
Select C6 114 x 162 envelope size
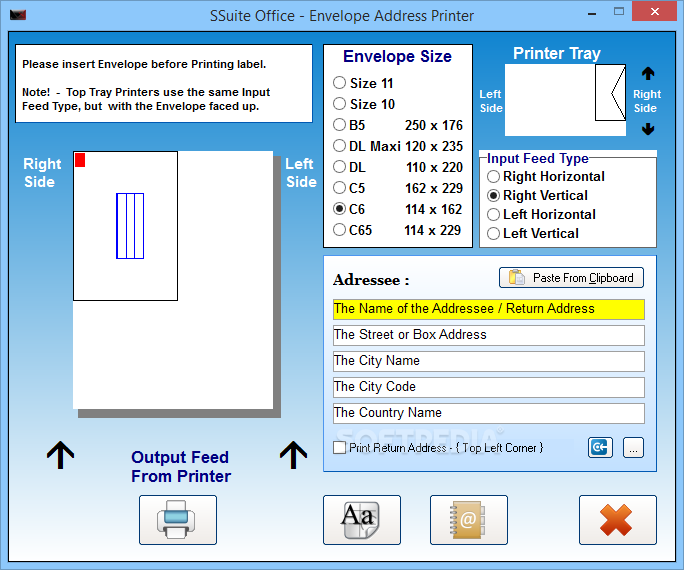[x=398, y=208]
